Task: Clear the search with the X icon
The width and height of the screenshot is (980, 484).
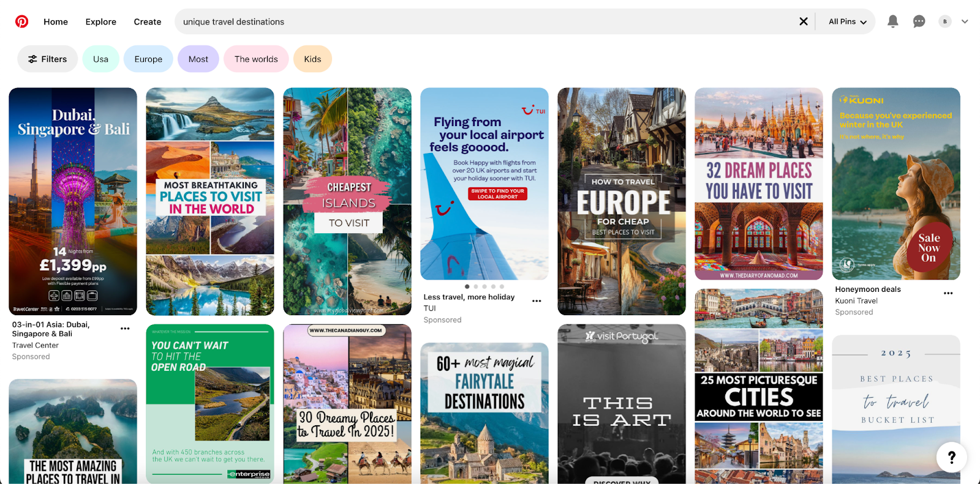Action: coord(804,21)
